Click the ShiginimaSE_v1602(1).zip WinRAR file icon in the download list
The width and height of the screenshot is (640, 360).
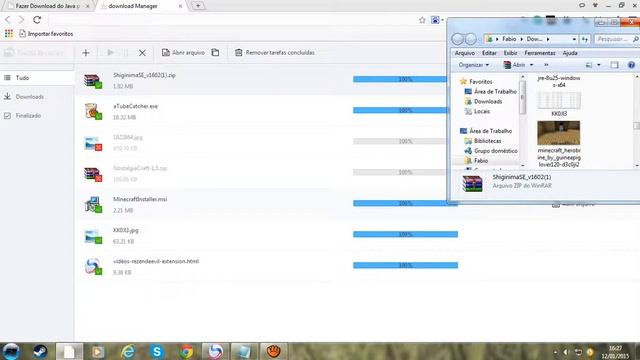click(x=93, y=81)
